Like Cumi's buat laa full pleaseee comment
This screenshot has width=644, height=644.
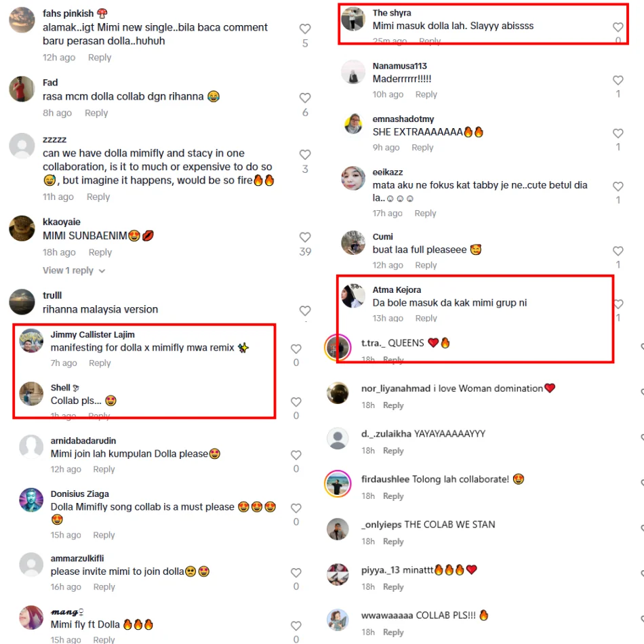618,251
